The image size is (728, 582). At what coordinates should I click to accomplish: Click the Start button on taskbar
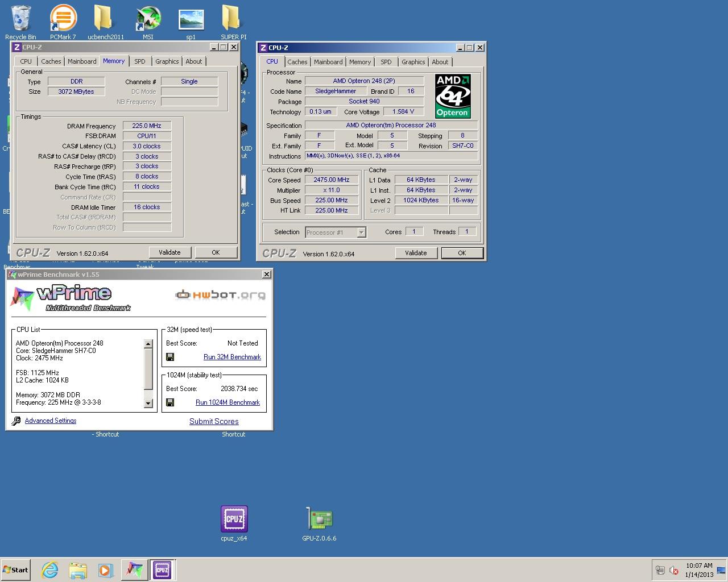click(16, 570)
